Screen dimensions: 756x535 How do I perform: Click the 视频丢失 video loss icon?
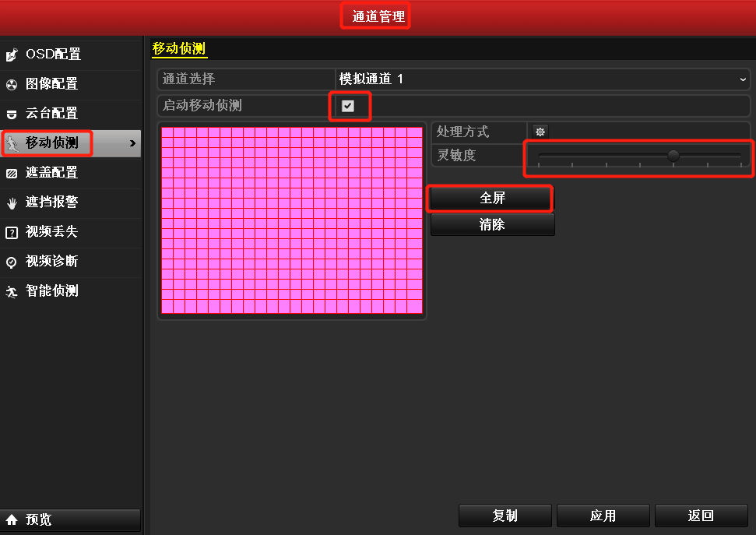coord(12,232)
